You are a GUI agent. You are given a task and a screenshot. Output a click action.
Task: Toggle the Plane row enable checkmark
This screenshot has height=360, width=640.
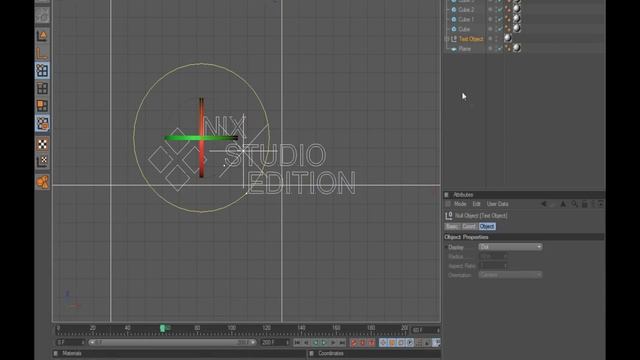click(x=500, y=49)
